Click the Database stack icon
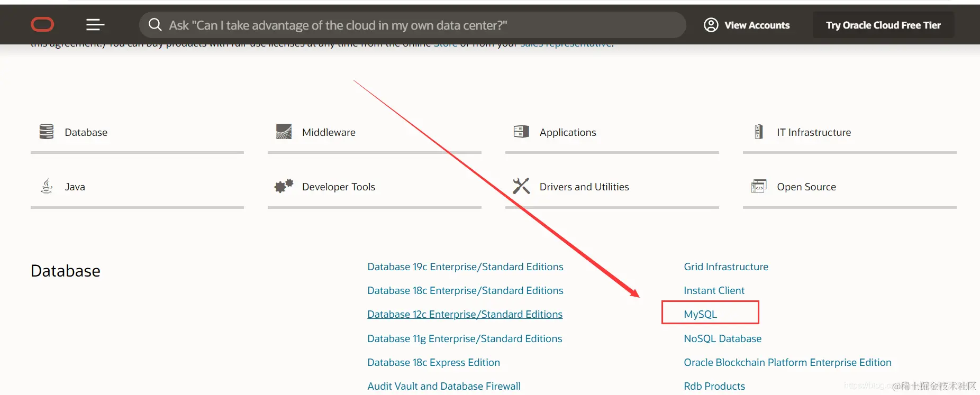This screenshot has height=395, width=980. pos(47,132)
